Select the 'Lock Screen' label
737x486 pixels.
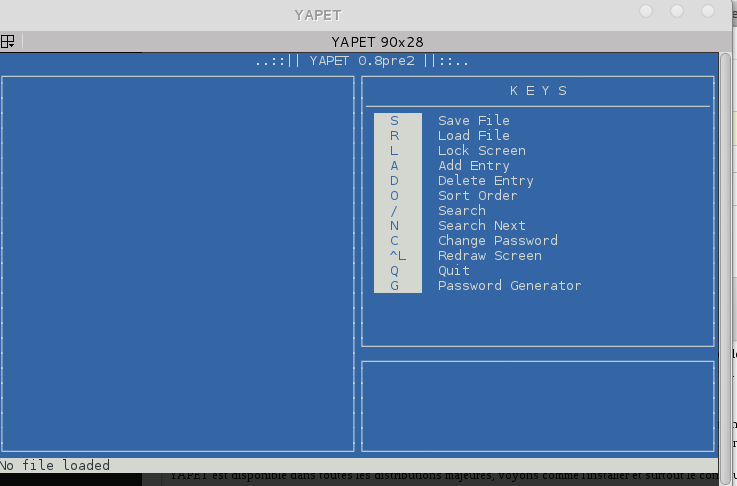482,150
